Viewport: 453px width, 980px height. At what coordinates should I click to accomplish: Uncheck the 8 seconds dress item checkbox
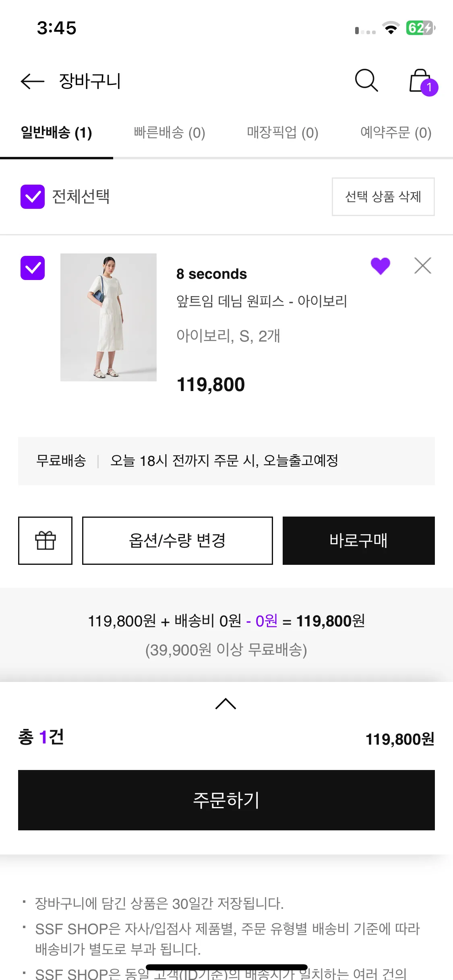point(33,268)
